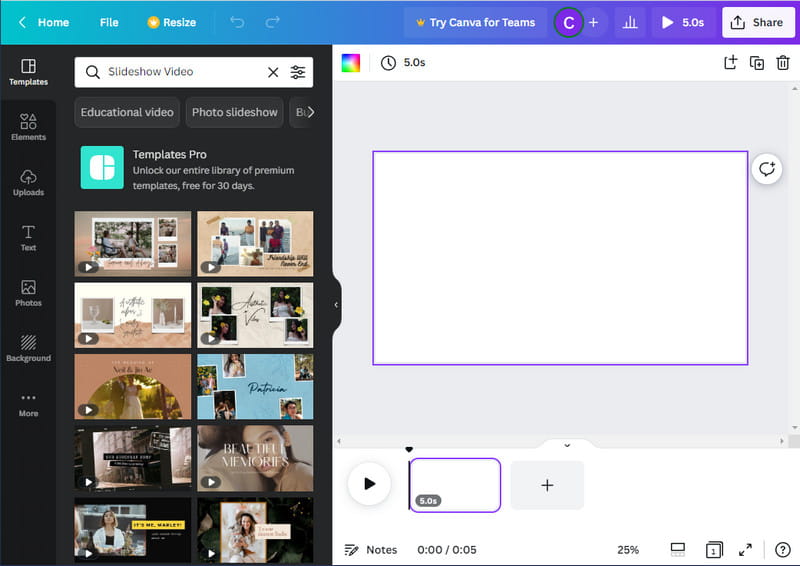Open the More sidebar options

pos(29,405)
